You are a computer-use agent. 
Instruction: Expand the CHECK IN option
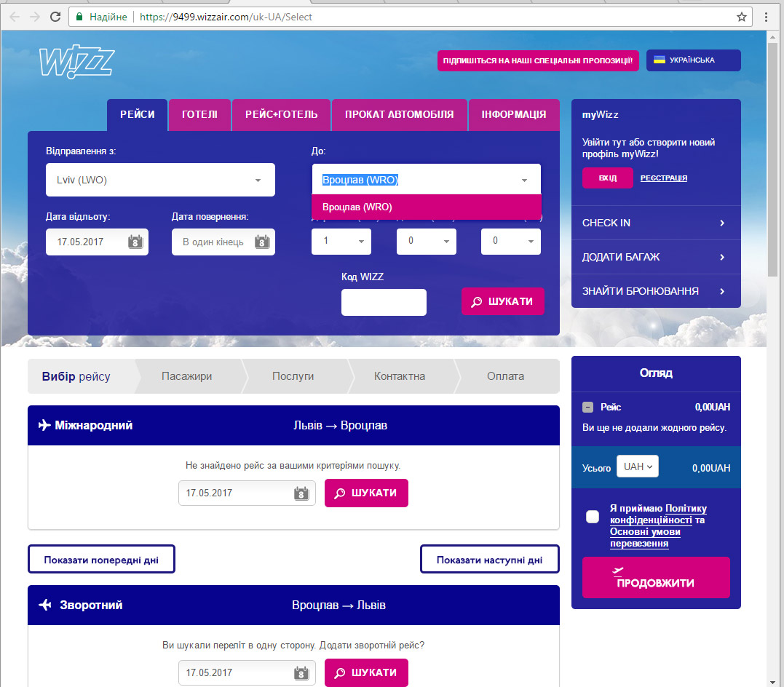(656, 223)
